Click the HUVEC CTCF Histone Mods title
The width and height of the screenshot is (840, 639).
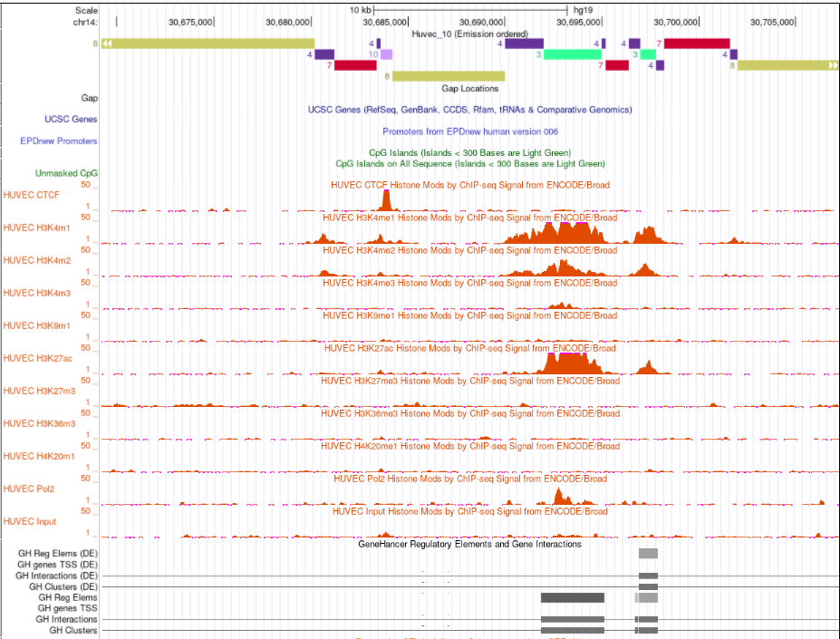pos(469,185)
